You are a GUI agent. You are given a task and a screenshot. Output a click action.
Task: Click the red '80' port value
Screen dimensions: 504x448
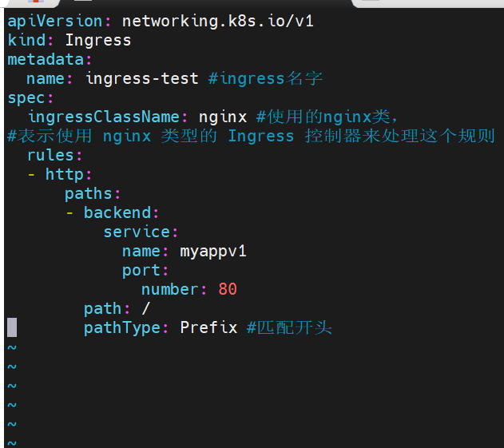(x=228, y=290)
